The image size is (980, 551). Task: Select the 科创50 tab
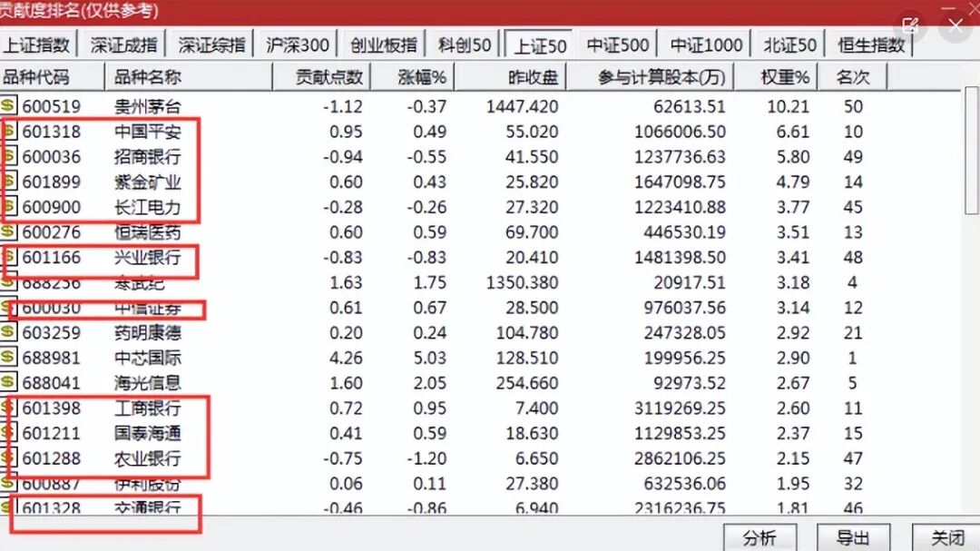(465, 45)
